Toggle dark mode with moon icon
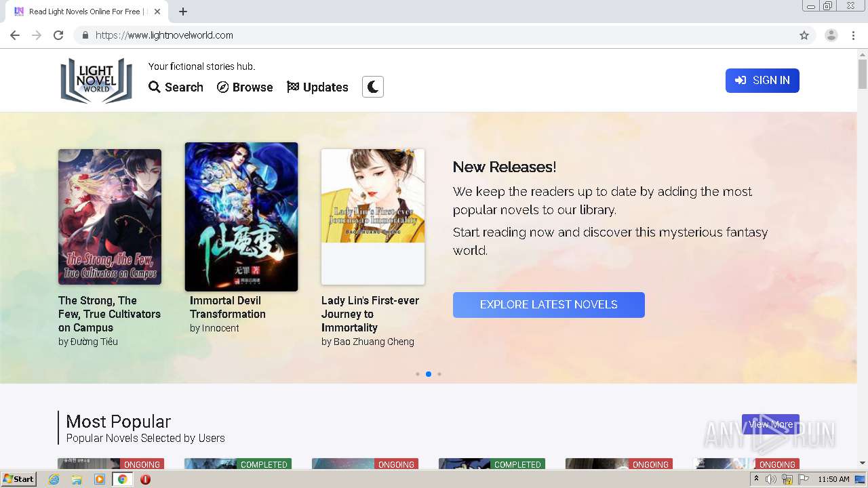 pyautogui.click(x=373, y=87)
